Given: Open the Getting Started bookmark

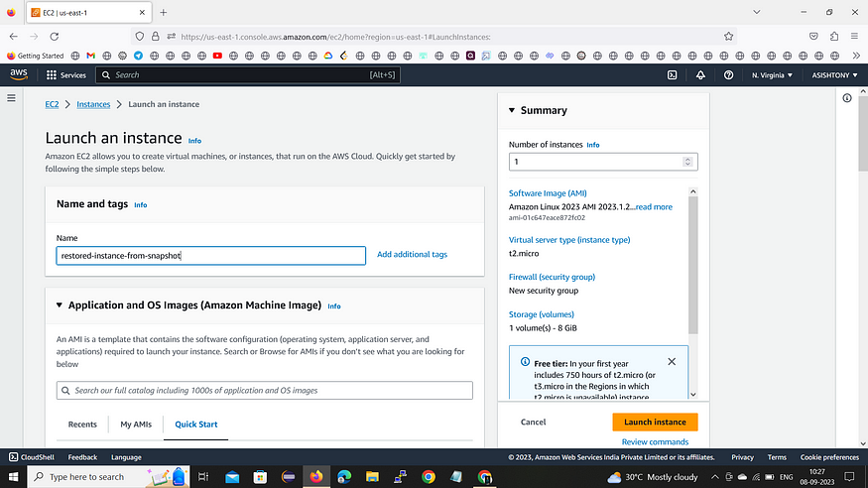Looking at the screenshot, I should click(x=35, y=56).
